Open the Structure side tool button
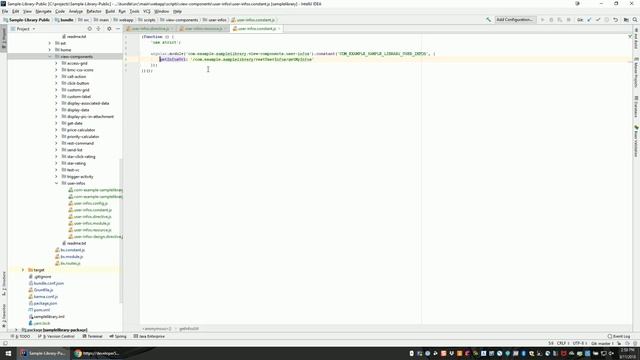 click(4, 284)
